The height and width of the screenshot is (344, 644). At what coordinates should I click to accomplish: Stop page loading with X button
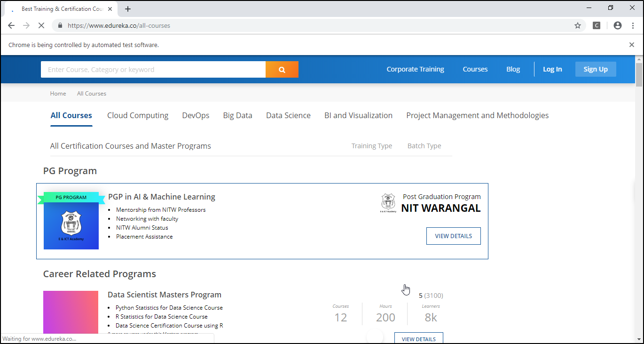[x=41, y=25]
